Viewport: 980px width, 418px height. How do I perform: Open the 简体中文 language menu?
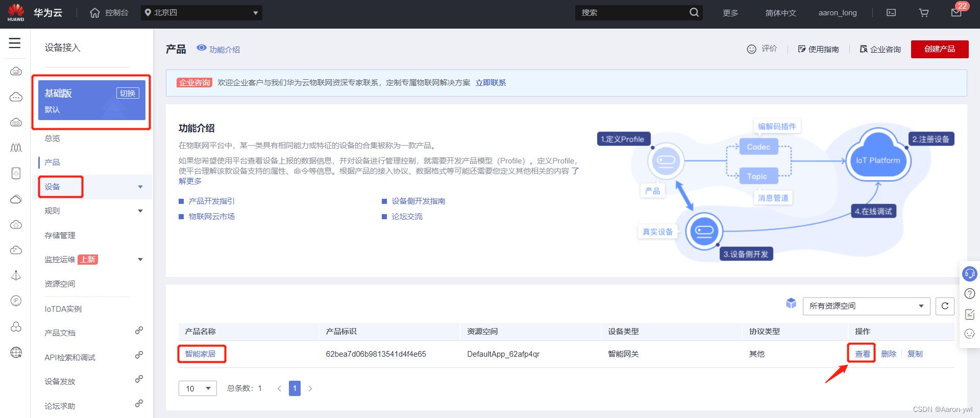tap(780, 13)
